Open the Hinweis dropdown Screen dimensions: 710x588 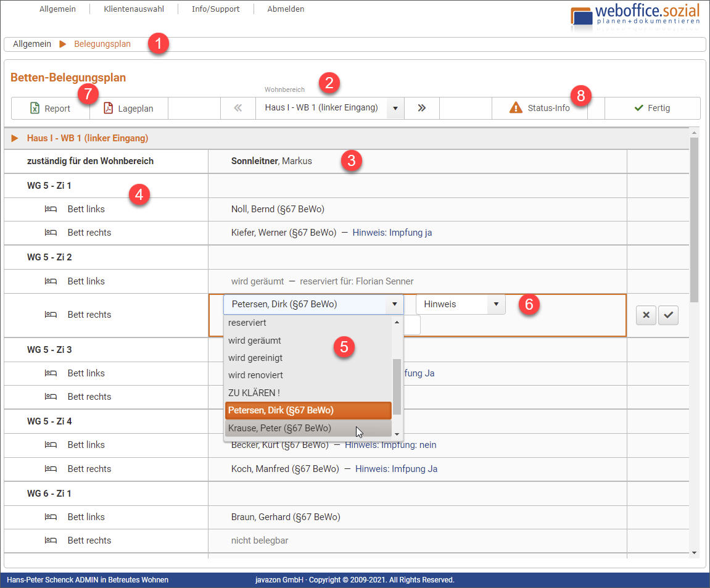click(496, 304)
